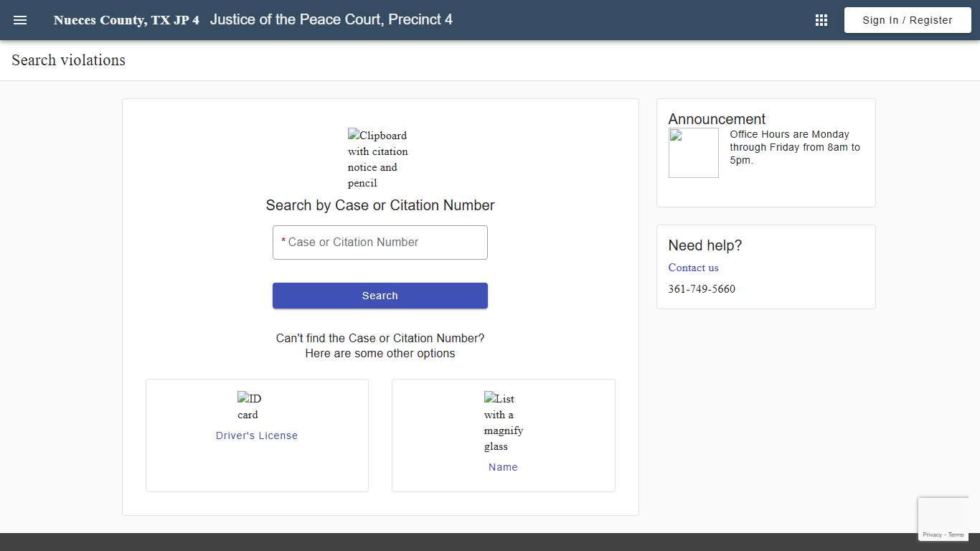Viewport: 980px width, 551px height.
Task: Open the Driver's License search option
Action: tap(256, 435)
